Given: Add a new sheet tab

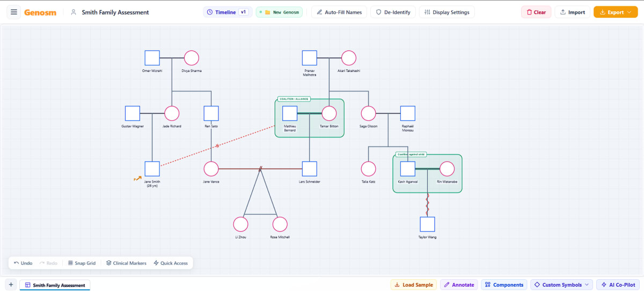Looking at the screenshot, I should [11, 285].
